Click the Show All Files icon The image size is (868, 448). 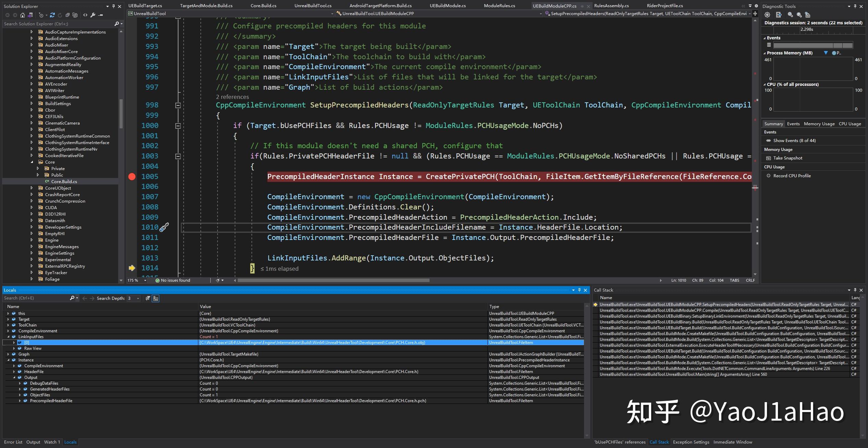click(75, 15)
